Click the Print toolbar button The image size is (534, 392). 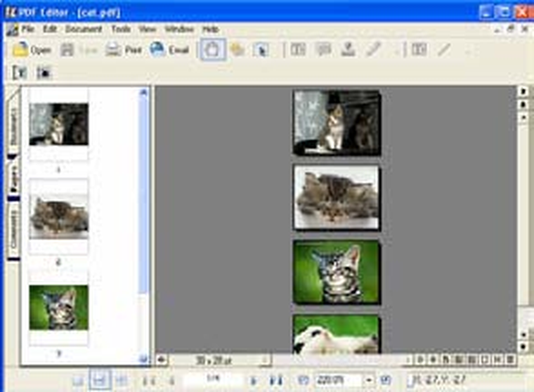pos(123,50)
